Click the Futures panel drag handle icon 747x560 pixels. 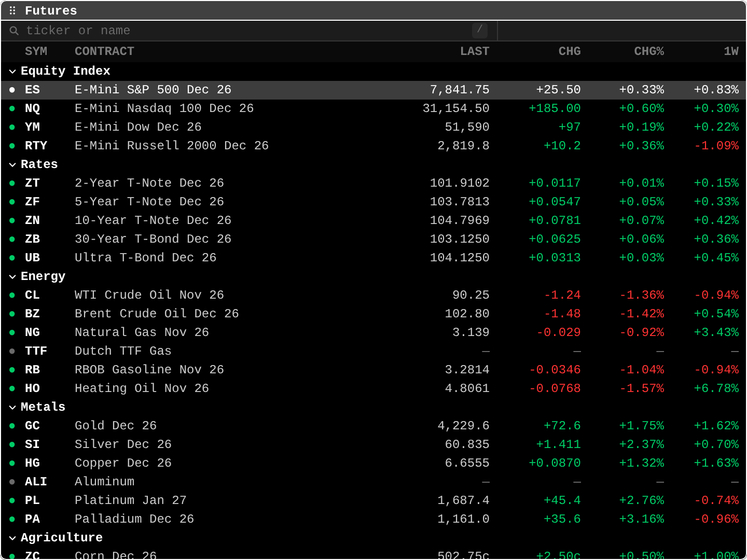click(x=12, y=10)
